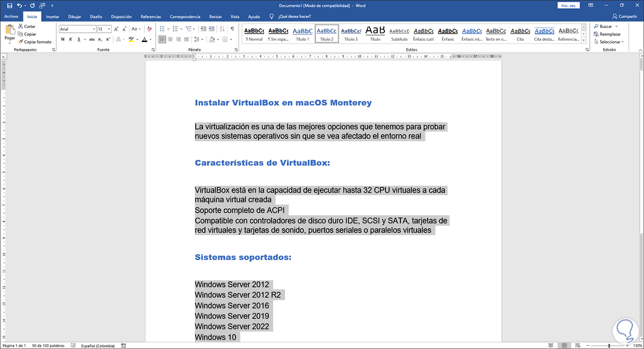
Task: Switch to the Correspondencia tab
Action: pos(185,17)
